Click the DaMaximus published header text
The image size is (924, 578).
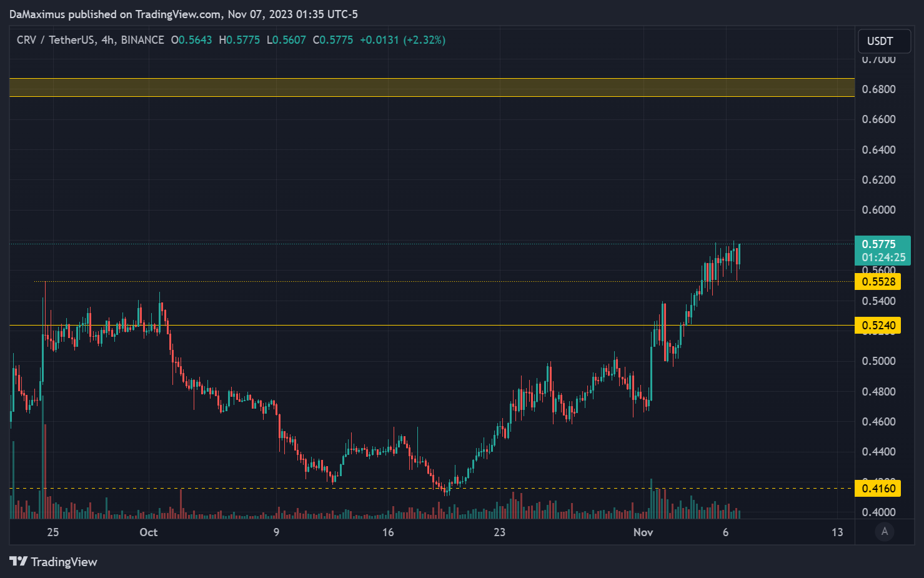tap(184, 14)
